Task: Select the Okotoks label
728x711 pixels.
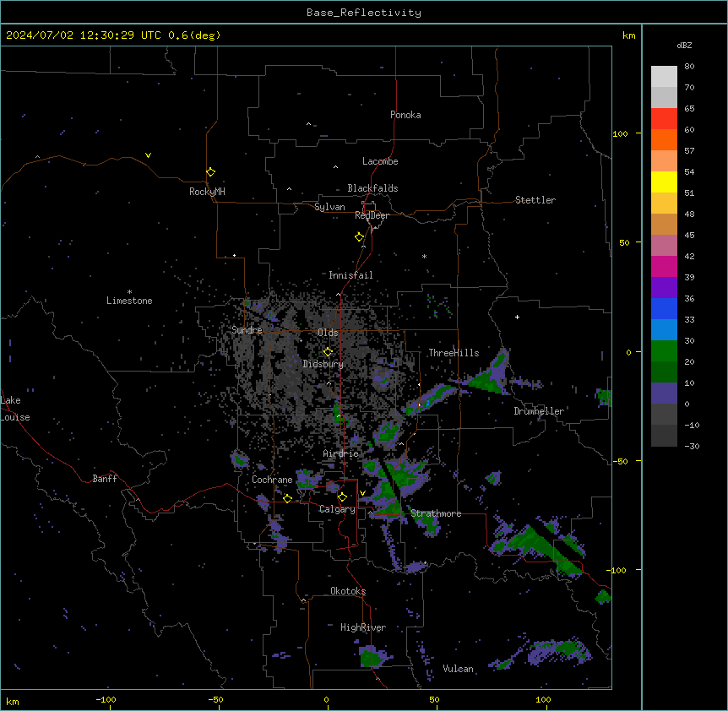Action: 348,591
